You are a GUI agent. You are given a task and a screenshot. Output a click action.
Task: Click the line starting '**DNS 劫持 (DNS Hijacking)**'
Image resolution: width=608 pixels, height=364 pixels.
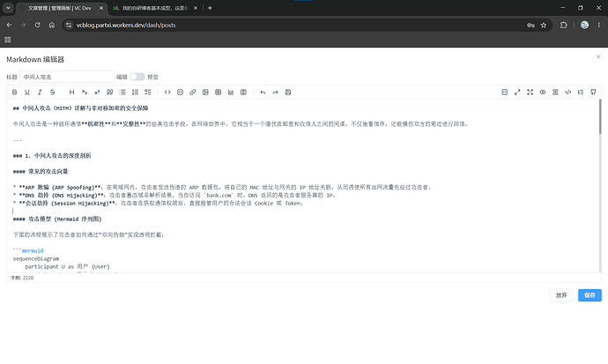coord(174,196)
